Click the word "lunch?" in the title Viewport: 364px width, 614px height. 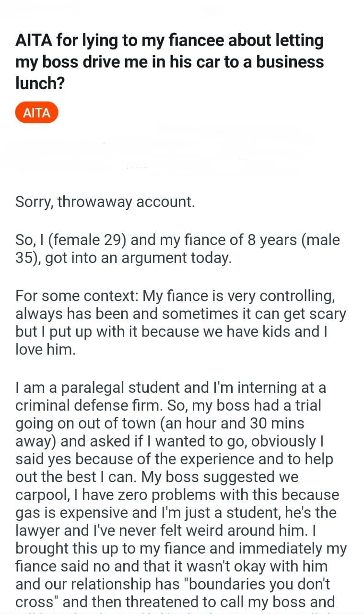click(40, 83)
